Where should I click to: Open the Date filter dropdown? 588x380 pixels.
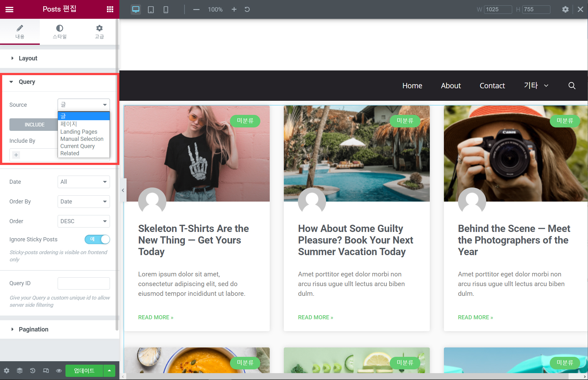tap(84, 182)
